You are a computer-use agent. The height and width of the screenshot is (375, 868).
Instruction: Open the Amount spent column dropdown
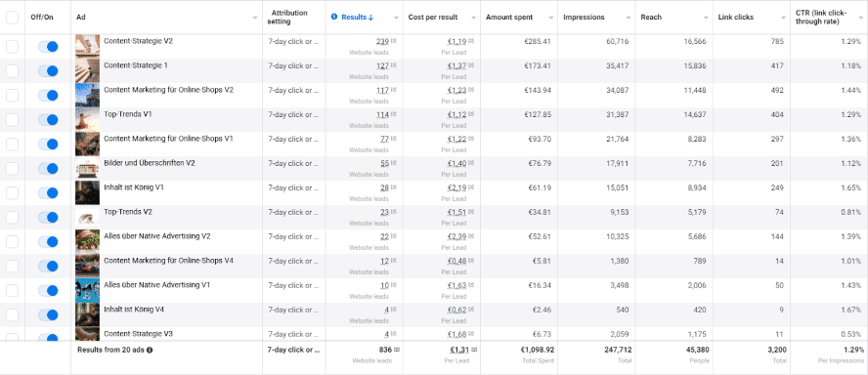(551, 18)
